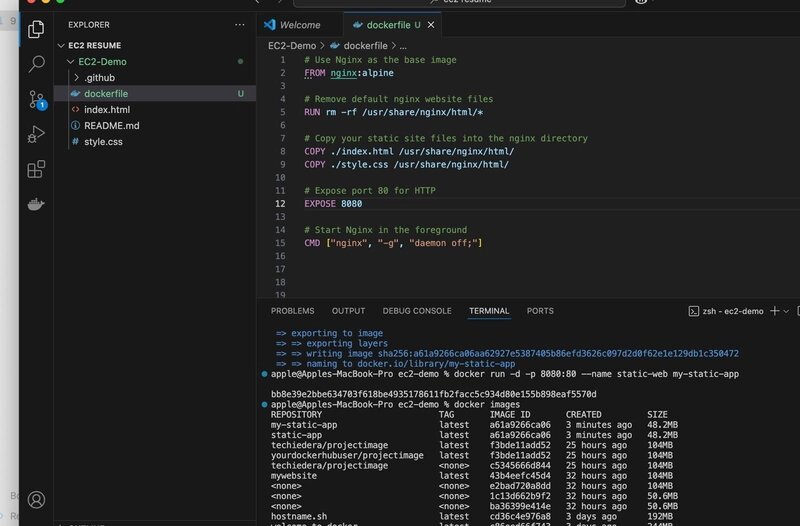Click the sha256 writing image line
The width and height of the screenshot is (800, 526).
[507, 354]
